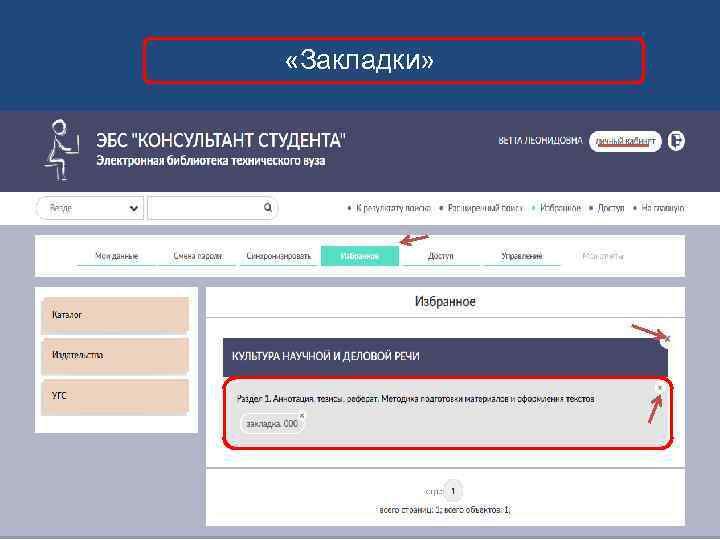Open the личный кабинет button
Image resolution: width=720 pixels, height=540 pixels.
click(625, 141)
